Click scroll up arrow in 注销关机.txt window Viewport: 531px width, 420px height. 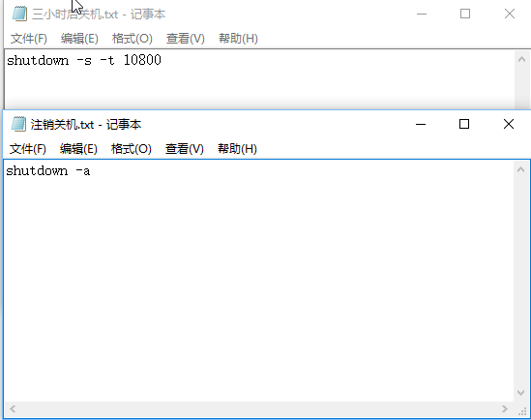point(520,169)
